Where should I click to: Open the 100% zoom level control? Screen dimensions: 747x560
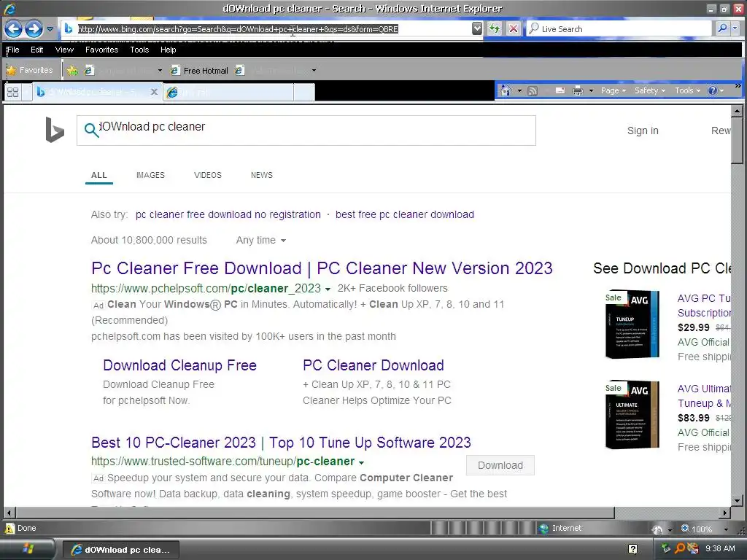point(705,529)
